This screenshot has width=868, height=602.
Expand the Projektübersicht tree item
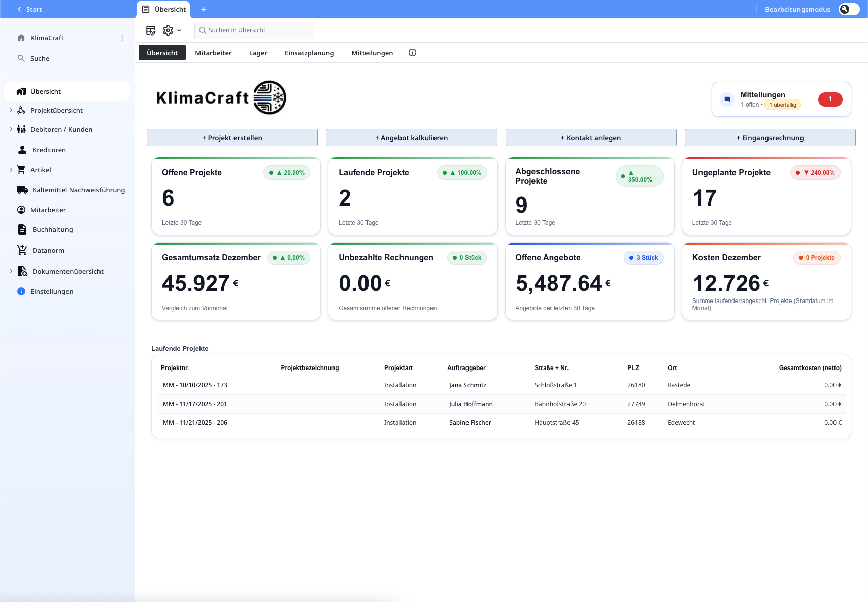pyautogui.click(x=11, y=110)
